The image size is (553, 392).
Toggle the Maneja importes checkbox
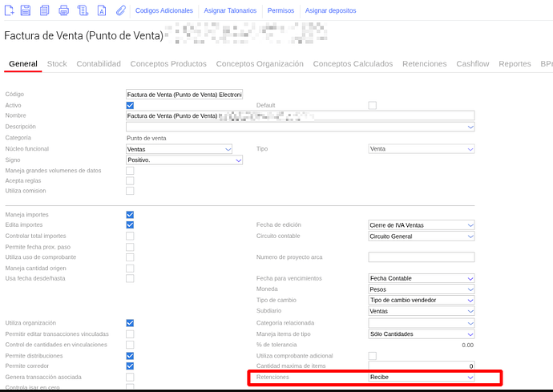click(x=130, y=215)
